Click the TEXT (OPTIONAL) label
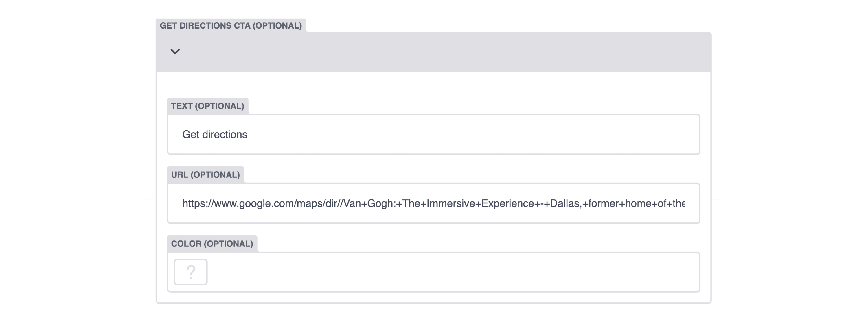This screenshot has width=868, height=323. [207, 106]
